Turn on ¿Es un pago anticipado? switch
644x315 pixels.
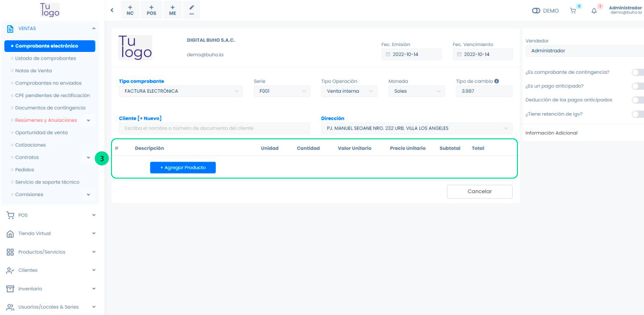[638, 86]
